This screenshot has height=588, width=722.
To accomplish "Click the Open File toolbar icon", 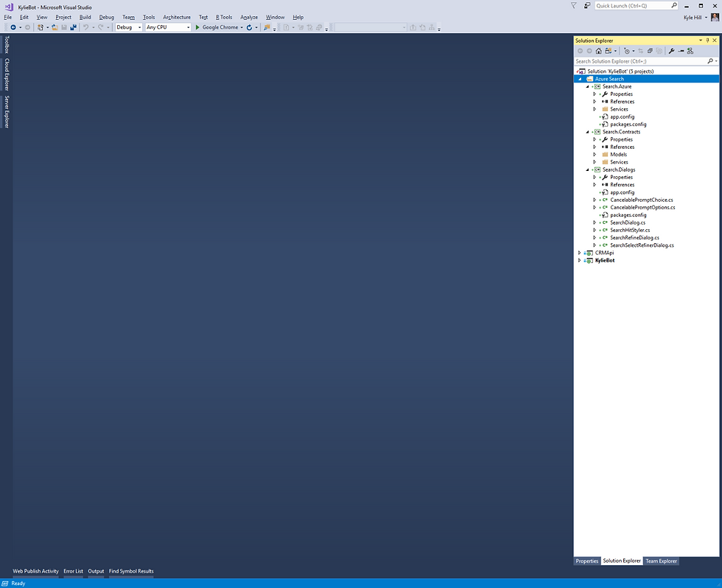I will pyautogui.click(x=55, y=27).
